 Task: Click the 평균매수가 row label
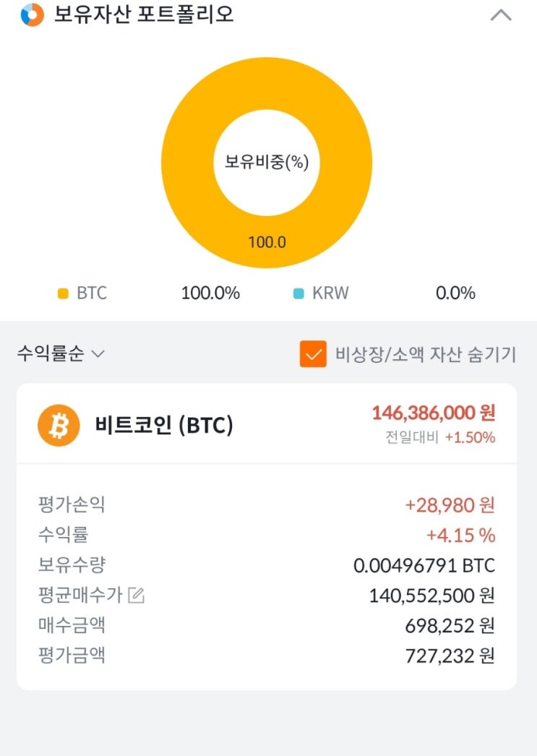point(80,596)
